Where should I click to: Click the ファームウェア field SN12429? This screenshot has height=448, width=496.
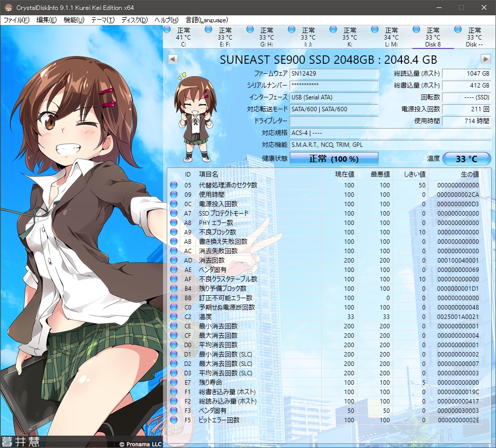334,74
